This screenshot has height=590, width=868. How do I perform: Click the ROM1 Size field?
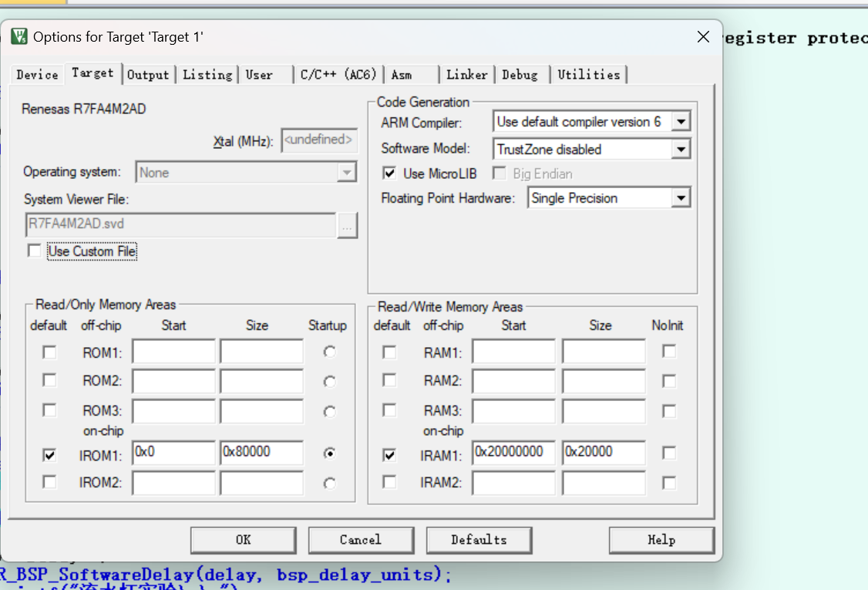pos(261,352)
